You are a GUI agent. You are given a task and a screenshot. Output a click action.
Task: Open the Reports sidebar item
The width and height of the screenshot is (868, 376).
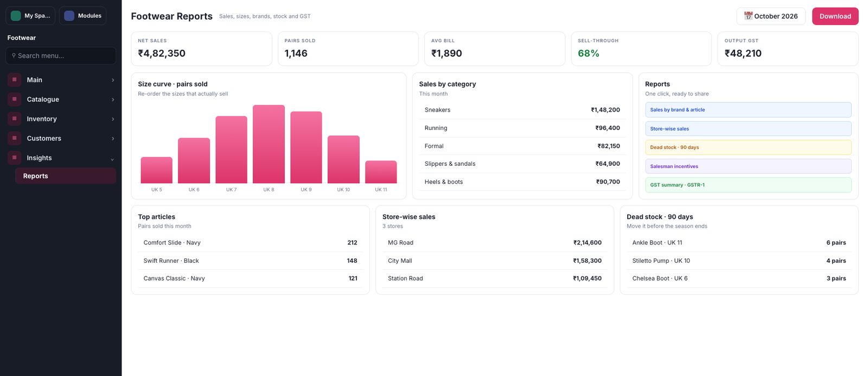66,176
